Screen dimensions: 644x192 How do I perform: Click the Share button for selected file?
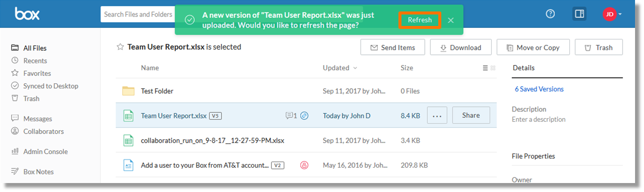(471, 115)
